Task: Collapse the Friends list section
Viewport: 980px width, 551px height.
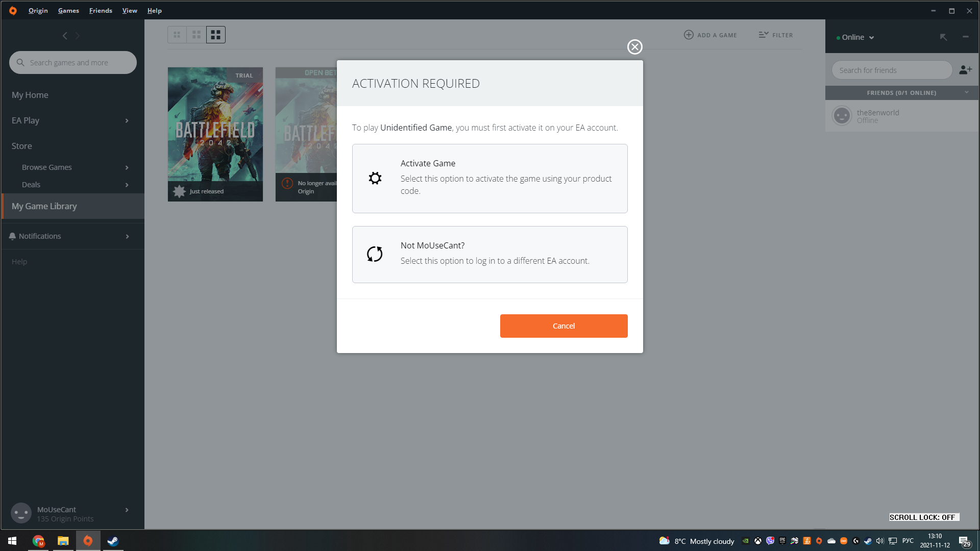Action: point(966,92)
